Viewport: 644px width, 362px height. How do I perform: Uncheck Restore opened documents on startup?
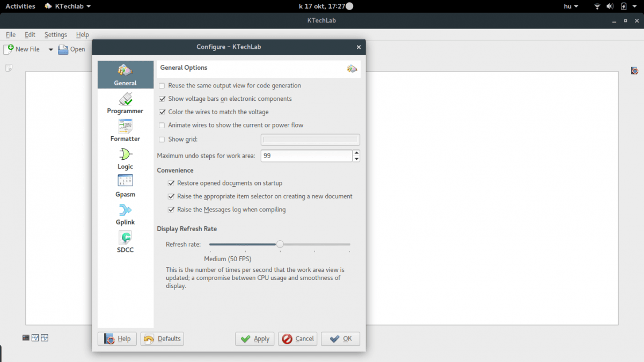point(171,183)
